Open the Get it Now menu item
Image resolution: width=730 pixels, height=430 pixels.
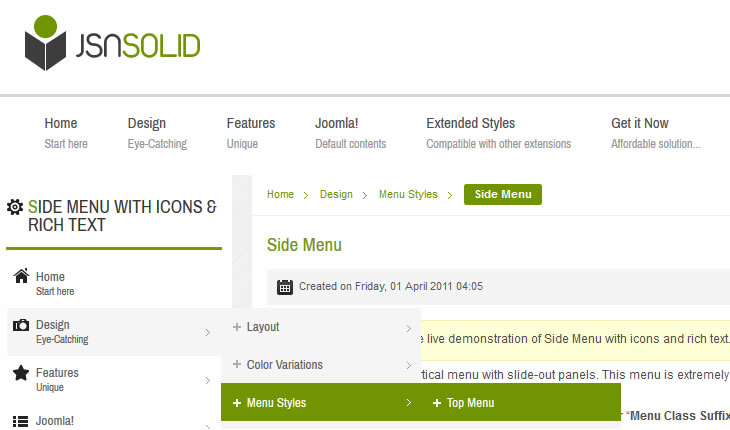[x=640, y=124]
